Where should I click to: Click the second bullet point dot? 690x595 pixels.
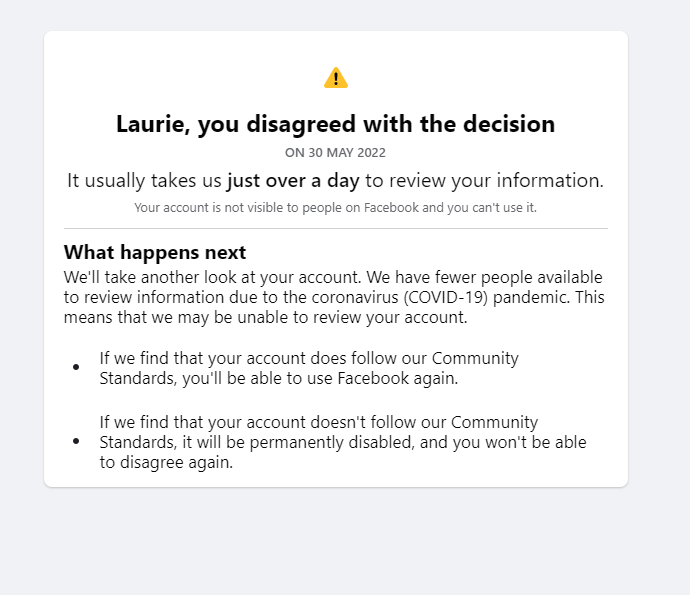point(76,441)
